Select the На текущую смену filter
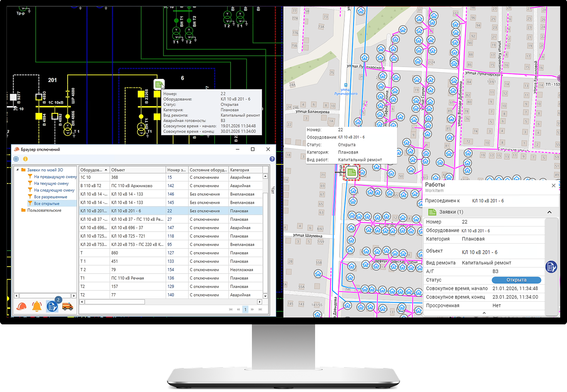The width and height of the screenshot is (567, 392). (51, 183)
